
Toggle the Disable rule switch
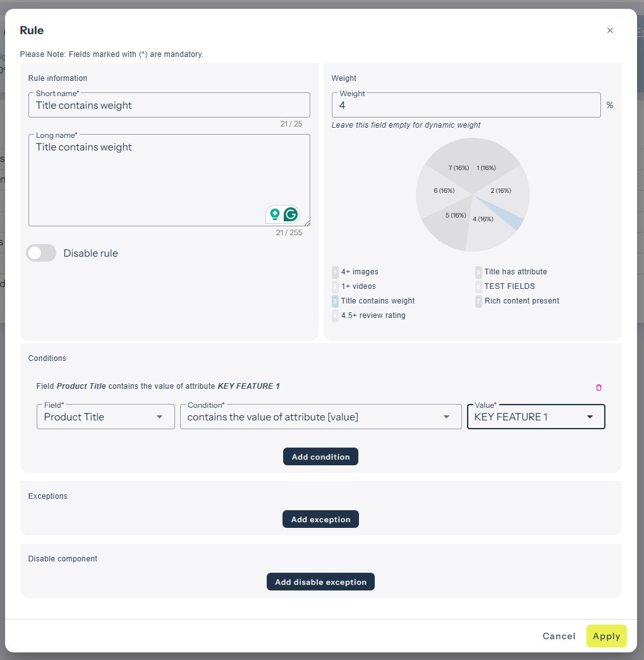point(42,253)
